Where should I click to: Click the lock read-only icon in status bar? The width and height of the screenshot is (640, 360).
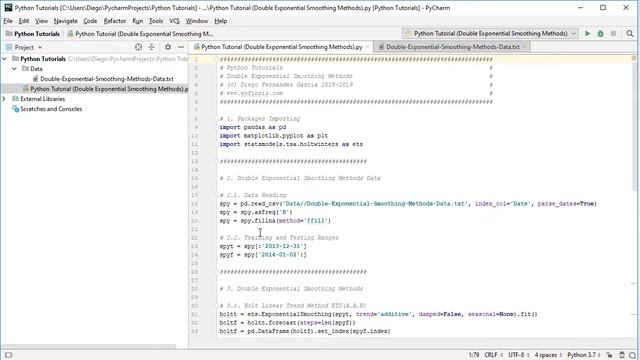click(x=609, y=355)
